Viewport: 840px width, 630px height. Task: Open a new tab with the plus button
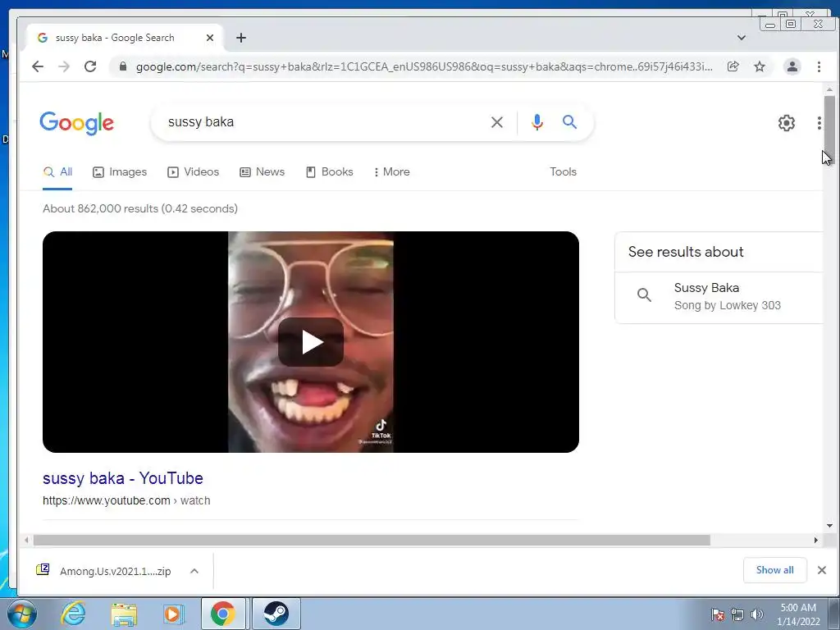pyautogui.click(x=241, y=38)
